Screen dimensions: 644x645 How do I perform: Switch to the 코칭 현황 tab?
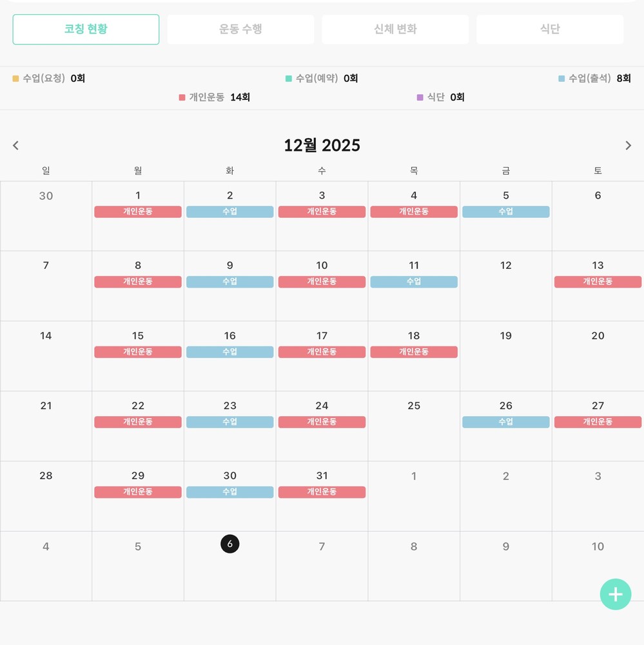point(86,30)
